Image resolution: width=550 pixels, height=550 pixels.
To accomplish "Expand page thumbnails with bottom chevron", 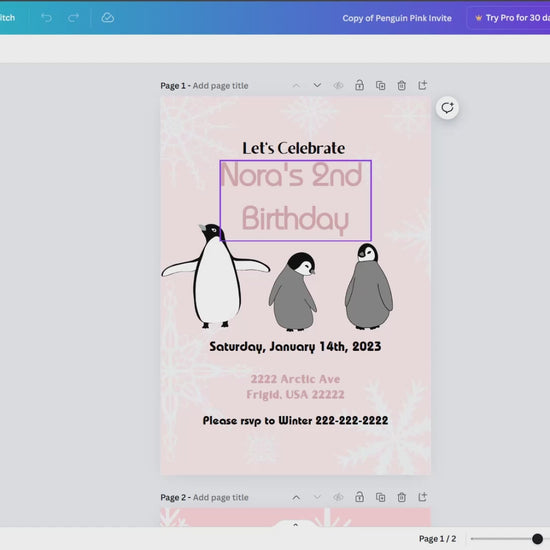I will 295,525.
